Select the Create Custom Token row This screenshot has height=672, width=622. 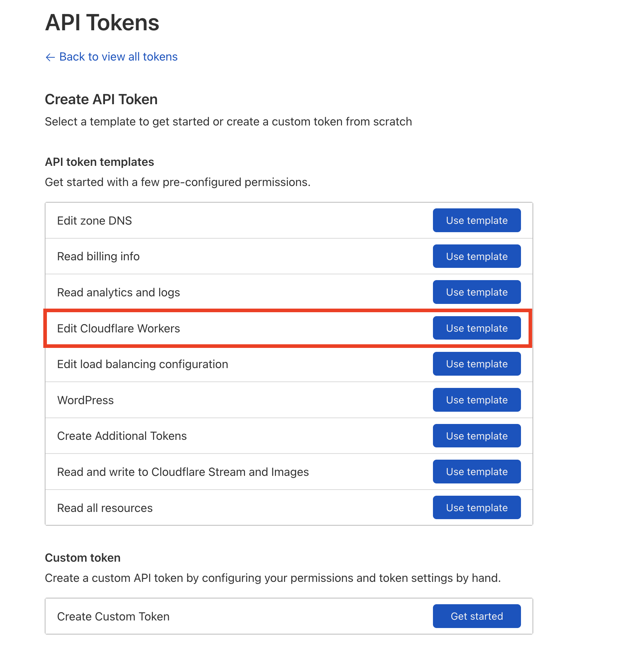(113, 616)
